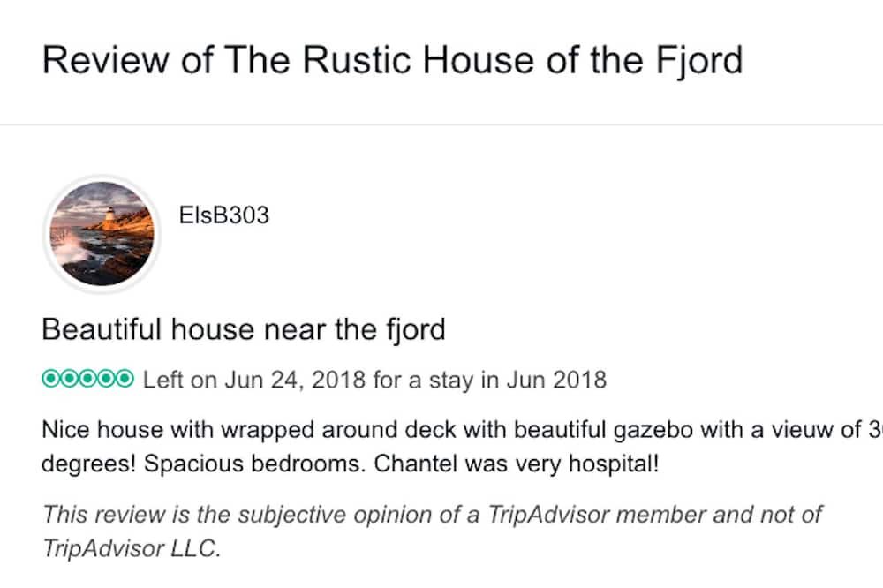Image resolution: width=883 pixels, height=588 pixels.
Task: Click the fifth green rating bubble
Action: (x=125, y=380)
